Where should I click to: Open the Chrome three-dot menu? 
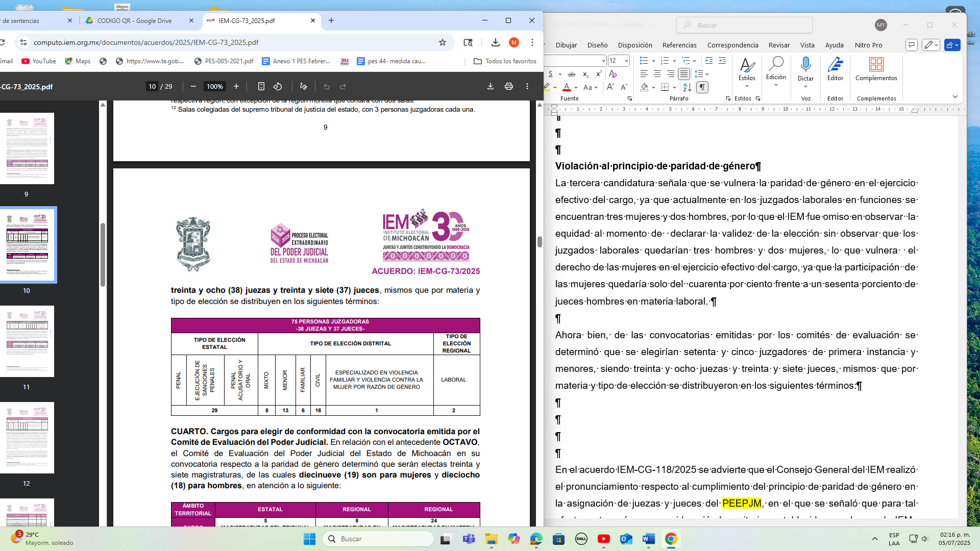coord(532,42)
